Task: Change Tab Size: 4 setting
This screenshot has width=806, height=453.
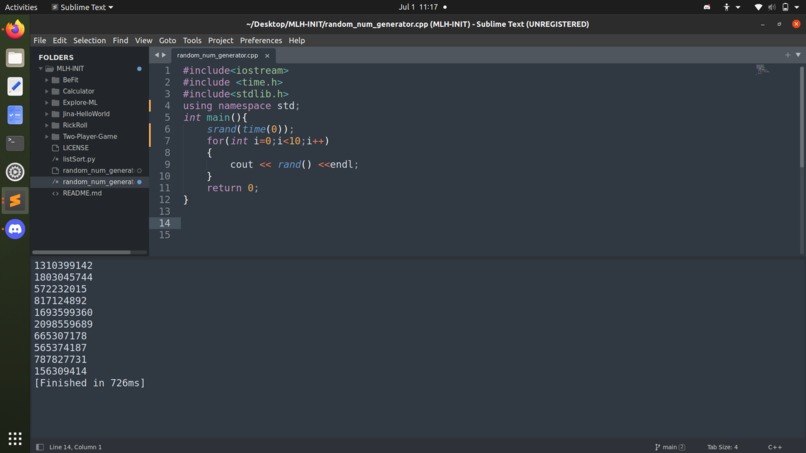Action: pyautogui.click(x=722, y=447)
